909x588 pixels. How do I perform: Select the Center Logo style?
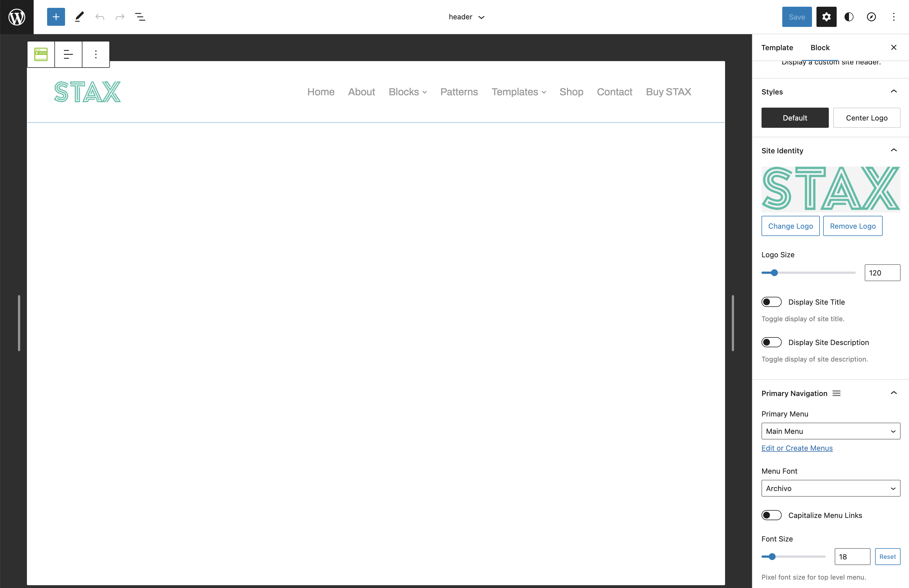[x=867, y=118]
